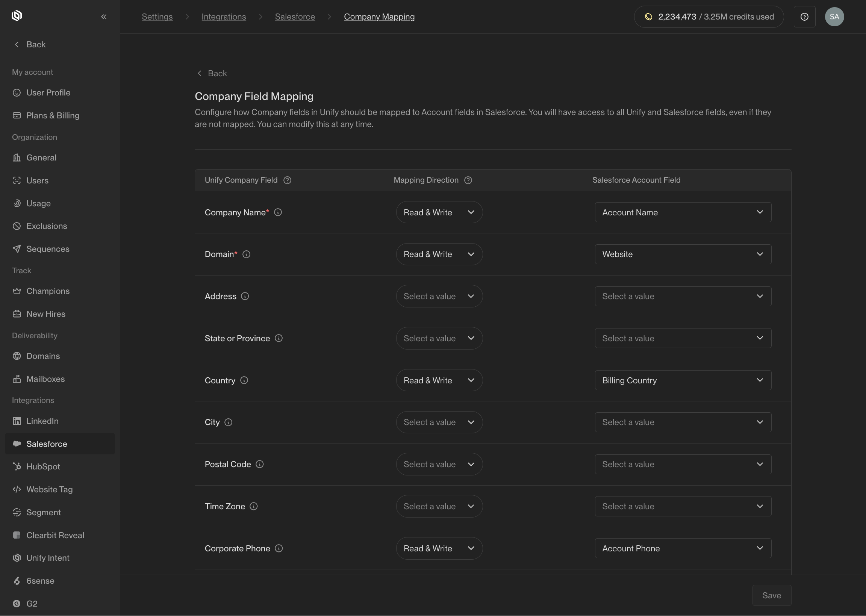This screenshot has height=616, width=866.
Task: Click the Unify logo icon
Action: click(x=17, y=16)
